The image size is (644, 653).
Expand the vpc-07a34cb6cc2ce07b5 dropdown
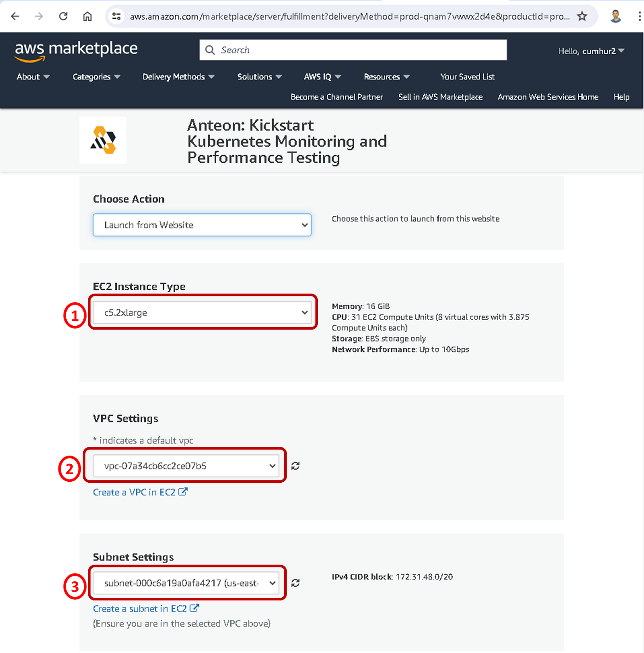click(185, 466)
